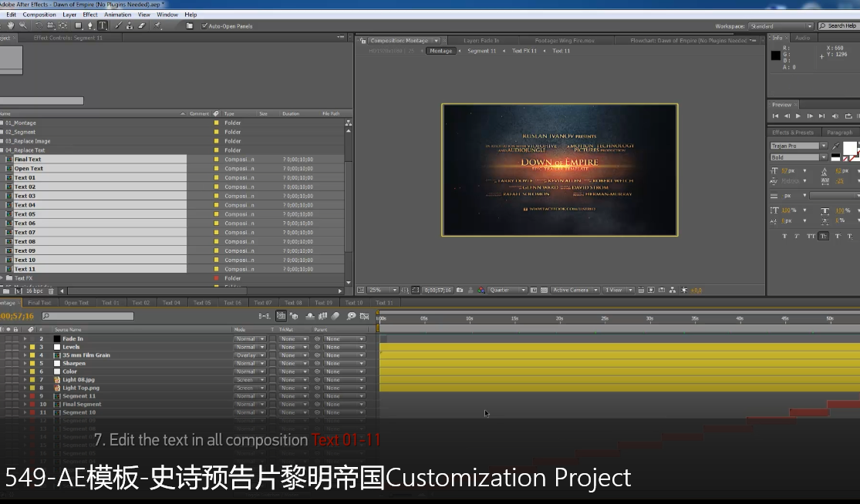Expand the Text FX folder in Project panel
Screen dimensions: 860x504
coord(2,278)
